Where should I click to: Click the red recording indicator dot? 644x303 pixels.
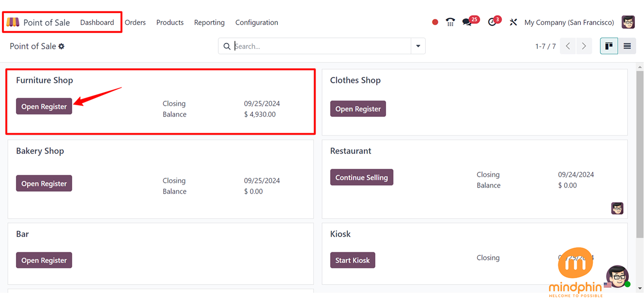point(435,22)
